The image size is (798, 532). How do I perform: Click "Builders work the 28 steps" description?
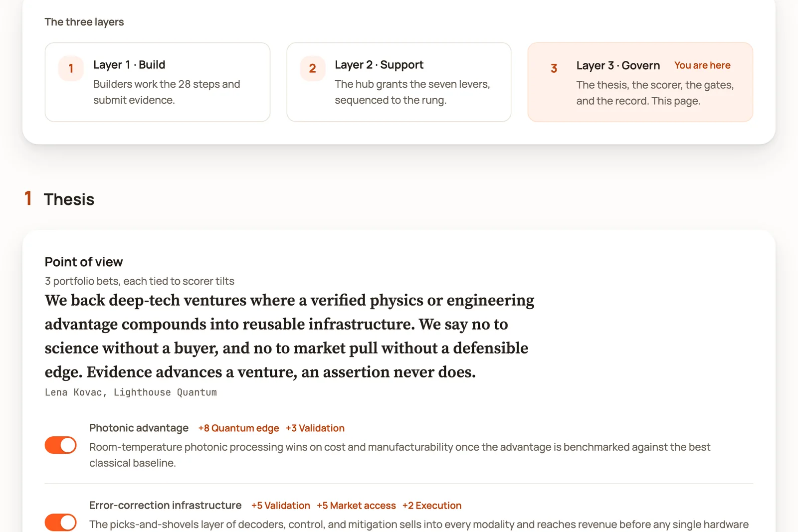coord(167,92)
